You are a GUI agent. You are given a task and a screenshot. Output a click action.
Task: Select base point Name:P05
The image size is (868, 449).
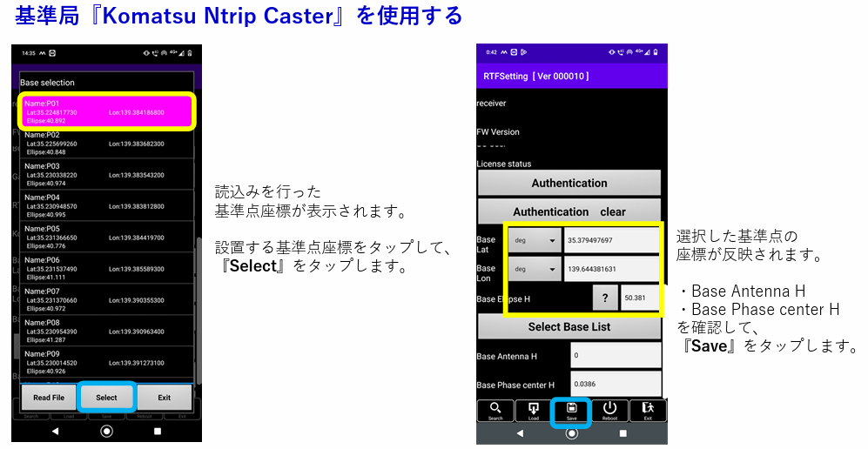(107, 238)
